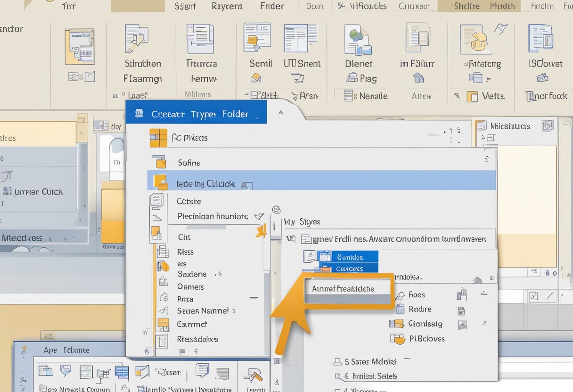This screenshot has height=392, width=573.
Task: Toggle the Nemaile option in ribbon
Action: coord(348,96)
